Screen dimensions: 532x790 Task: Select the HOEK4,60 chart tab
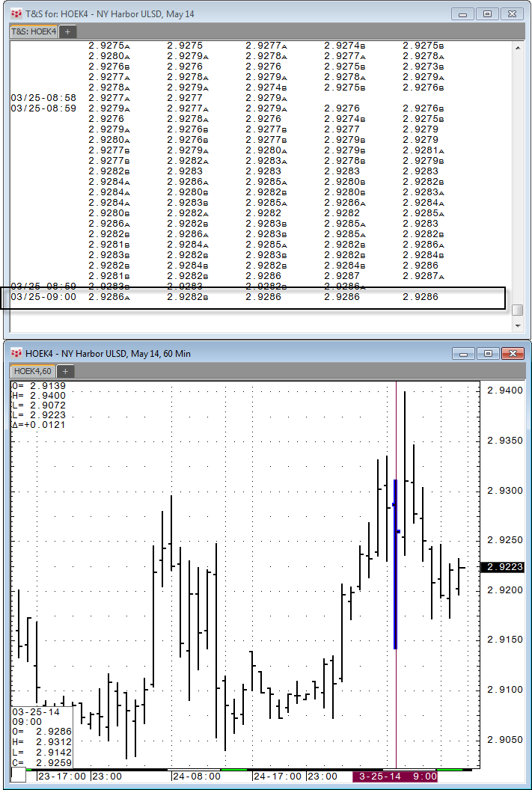32,371
